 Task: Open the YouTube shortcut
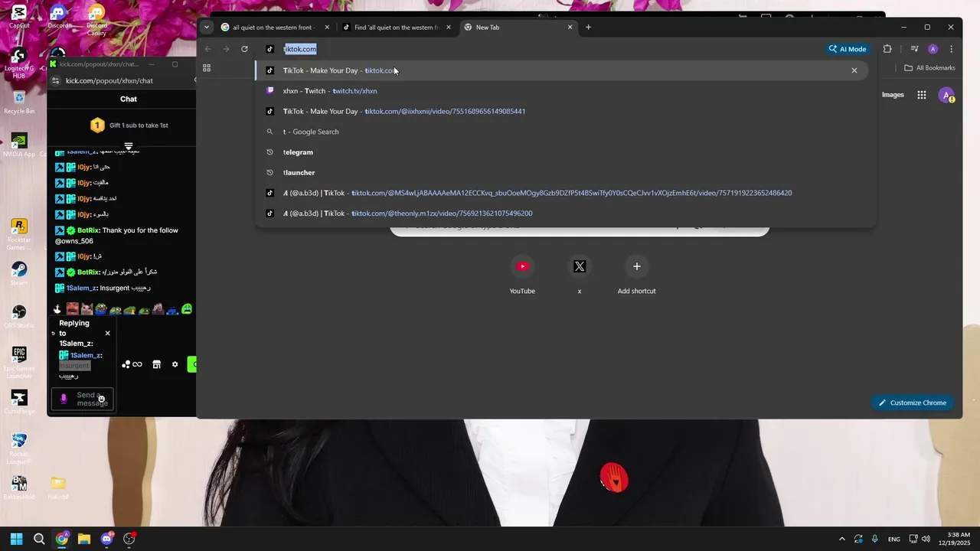(522, 275)
